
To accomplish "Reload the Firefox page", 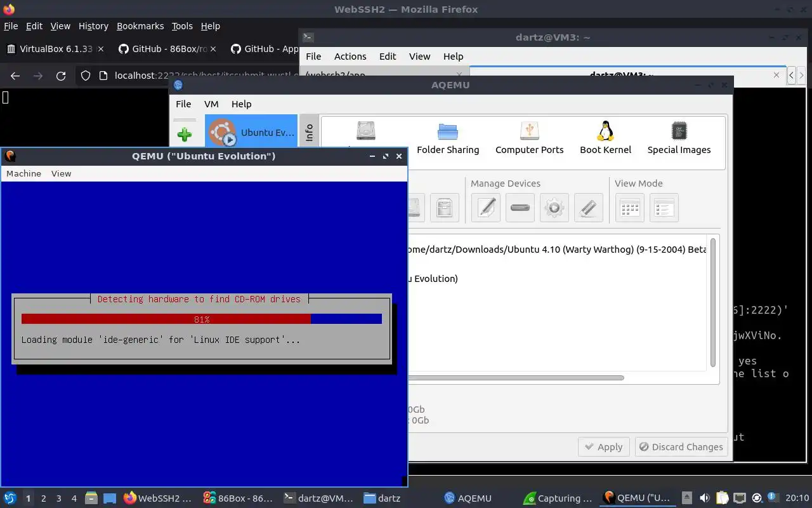I will click(61, 76).
